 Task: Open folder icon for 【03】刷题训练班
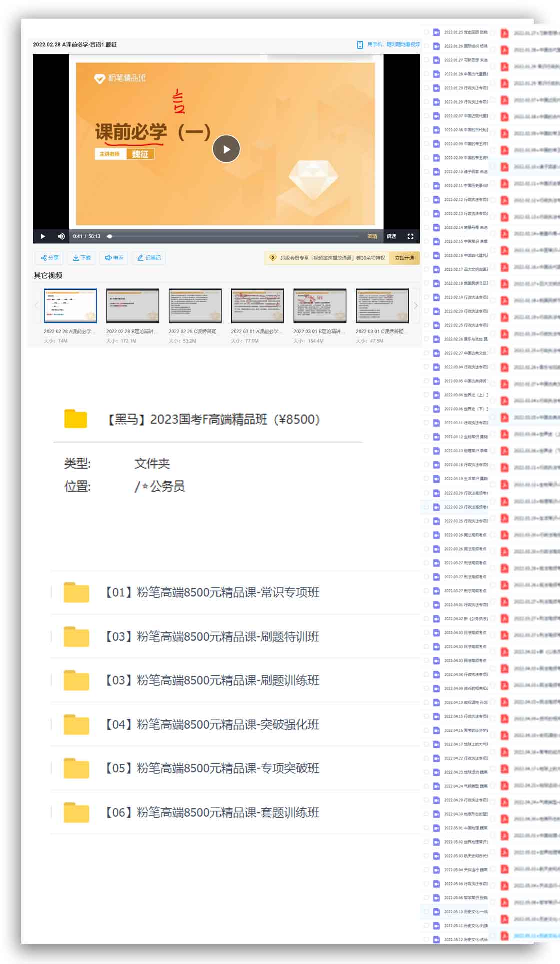[x=76, y=680]
